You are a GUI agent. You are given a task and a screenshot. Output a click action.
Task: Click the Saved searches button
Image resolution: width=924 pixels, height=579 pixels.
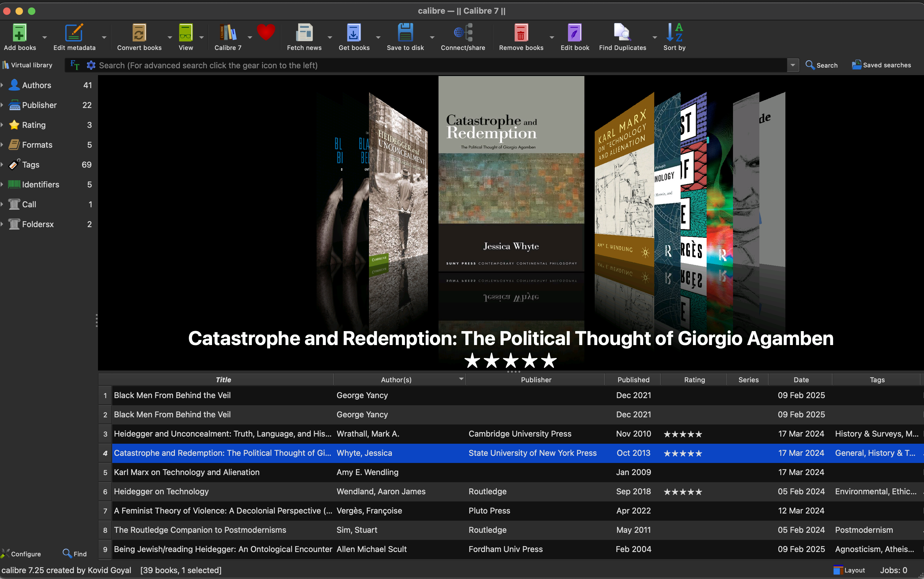(x=881, y=65)
